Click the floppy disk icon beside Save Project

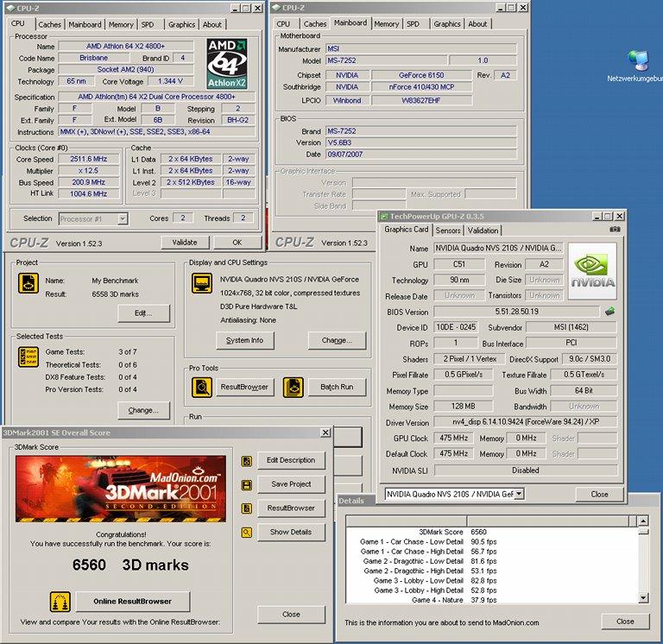[247, 484]
